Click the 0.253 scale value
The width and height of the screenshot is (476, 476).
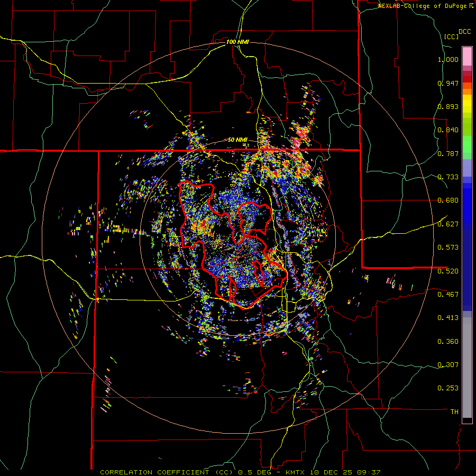click(448, 388)
